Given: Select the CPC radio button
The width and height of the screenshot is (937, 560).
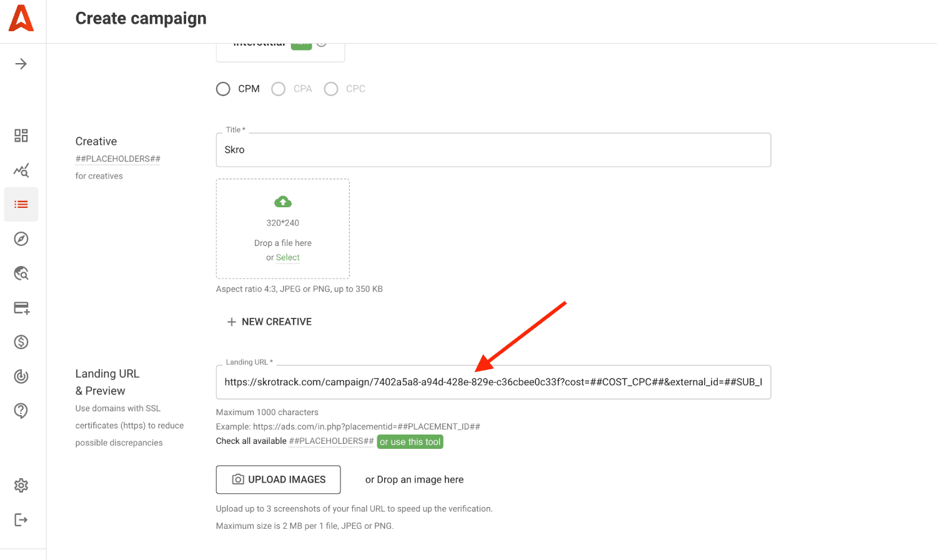Looking at the screenshot, I should pos(331,89).
